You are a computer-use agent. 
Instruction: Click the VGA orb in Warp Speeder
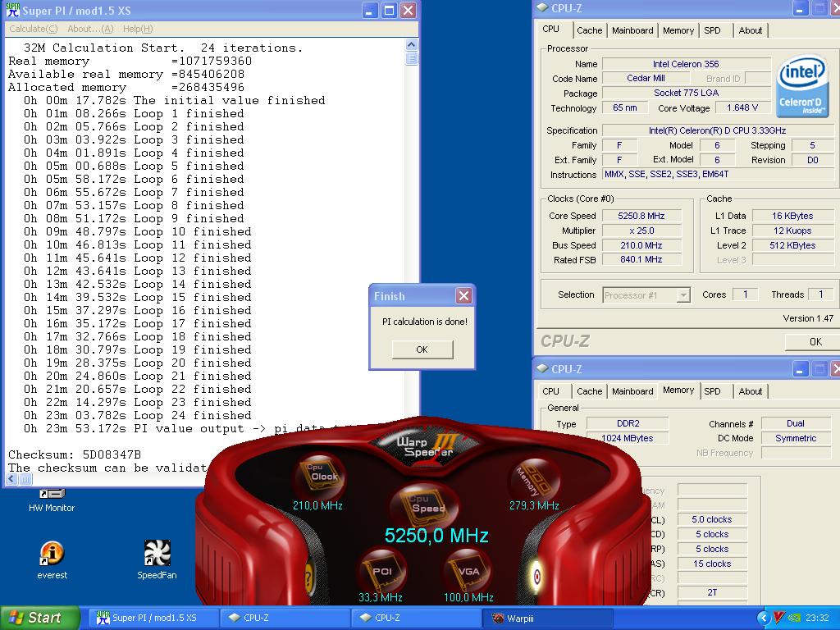(x=466, y=569)
